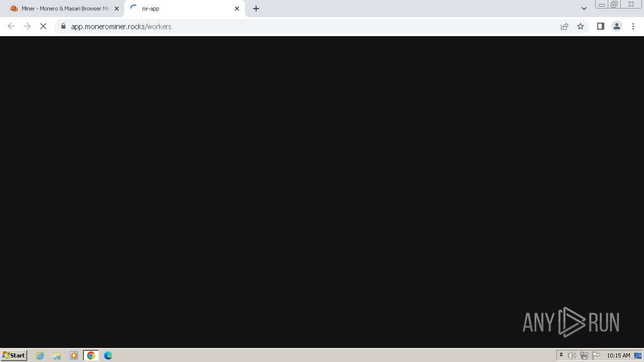Viewport: 644px width, 362px height.
Task: Share this page using the share icon
Action: (565, 26)
